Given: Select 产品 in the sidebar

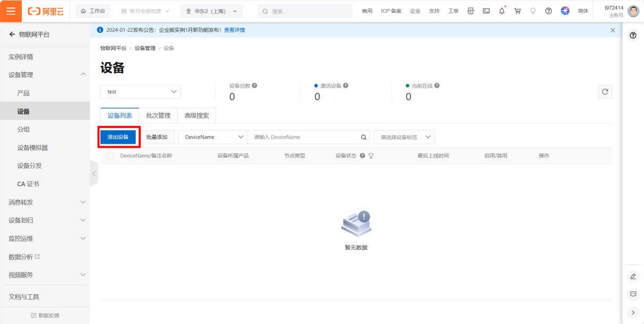Looking at the screenshot, I should [x=23, y=93].
